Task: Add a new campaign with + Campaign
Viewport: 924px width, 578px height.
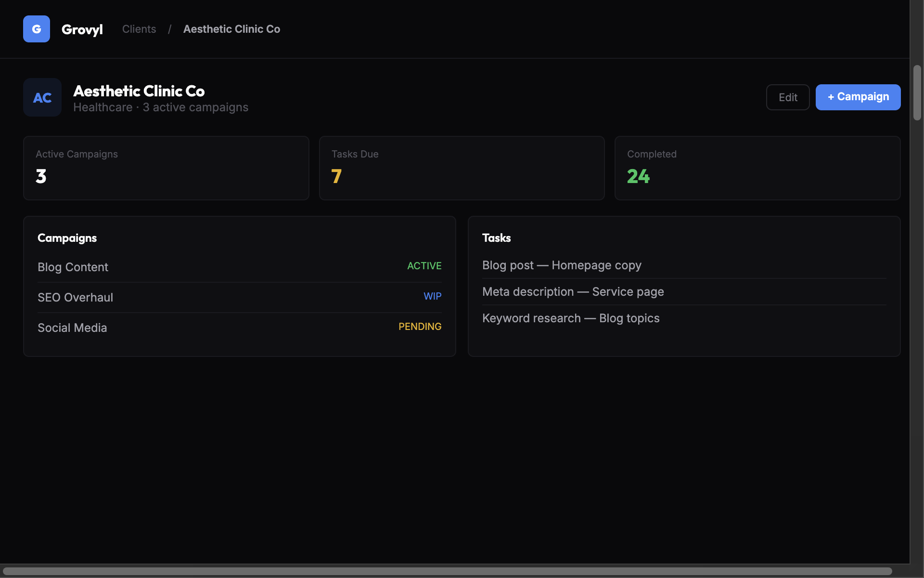Action: pyautogui.click(x=858, y=97)
